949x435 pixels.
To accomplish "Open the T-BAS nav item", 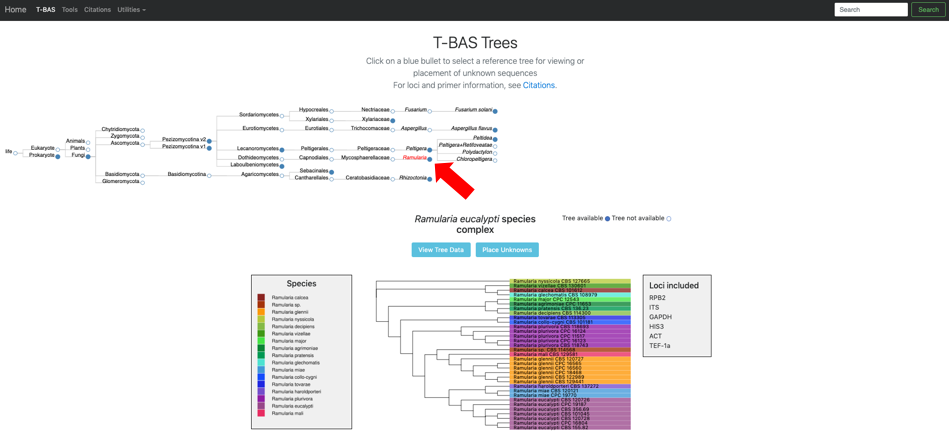I will tap(45, 10).
